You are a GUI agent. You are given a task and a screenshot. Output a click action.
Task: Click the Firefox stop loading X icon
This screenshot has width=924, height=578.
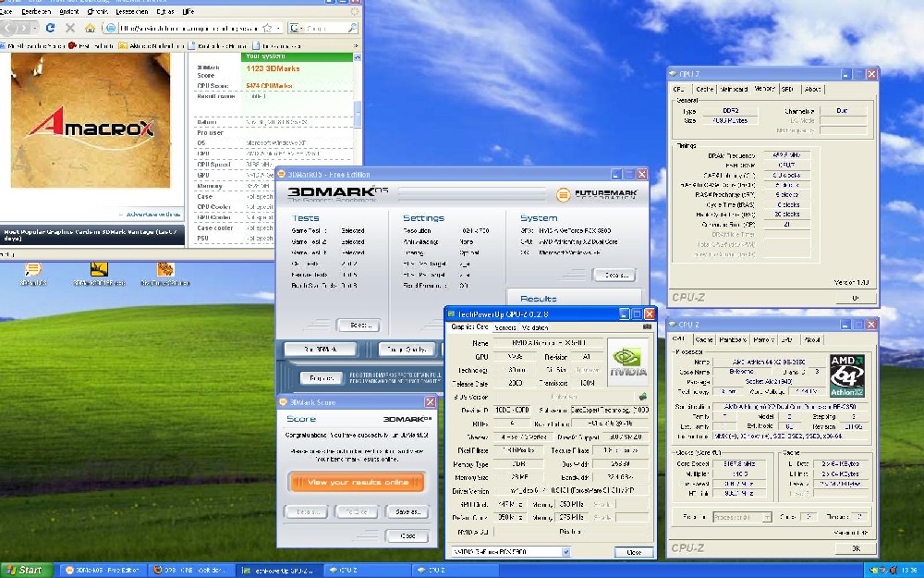click(x=70, y=27)
